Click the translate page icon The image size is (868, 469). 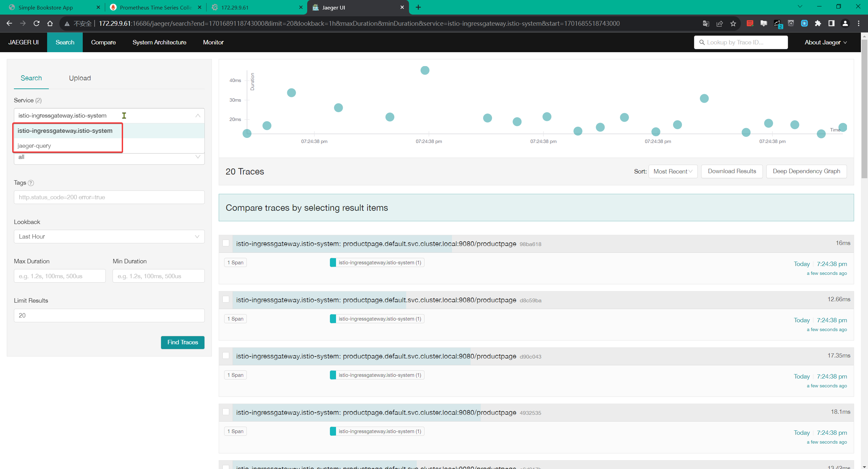tap(706, 23)
